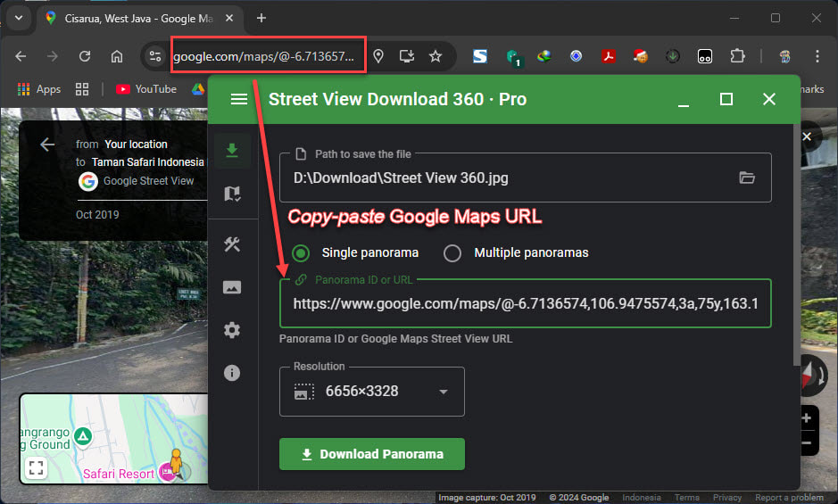This screenshot has width=838, height=504.
Task: Open the Google Drive bookmark icon
Action: (x=199, y=89)
